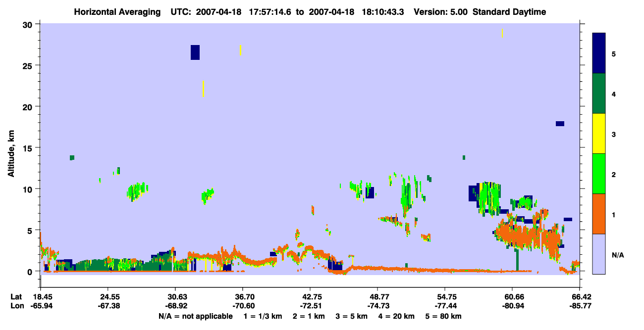The width and height of the screenshot is (644, 330).
Task: Click the legend entry '3 = 5 km'
Action: coord(352,316)
